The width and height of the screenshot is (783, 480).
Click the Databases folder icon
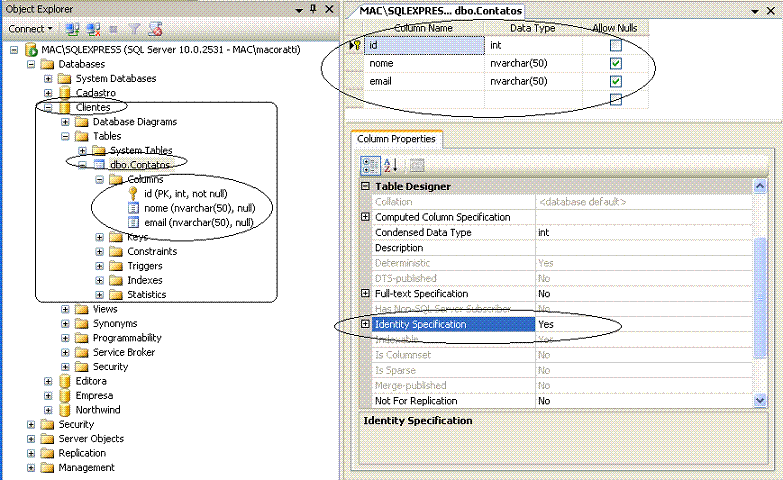coord(47,64)
